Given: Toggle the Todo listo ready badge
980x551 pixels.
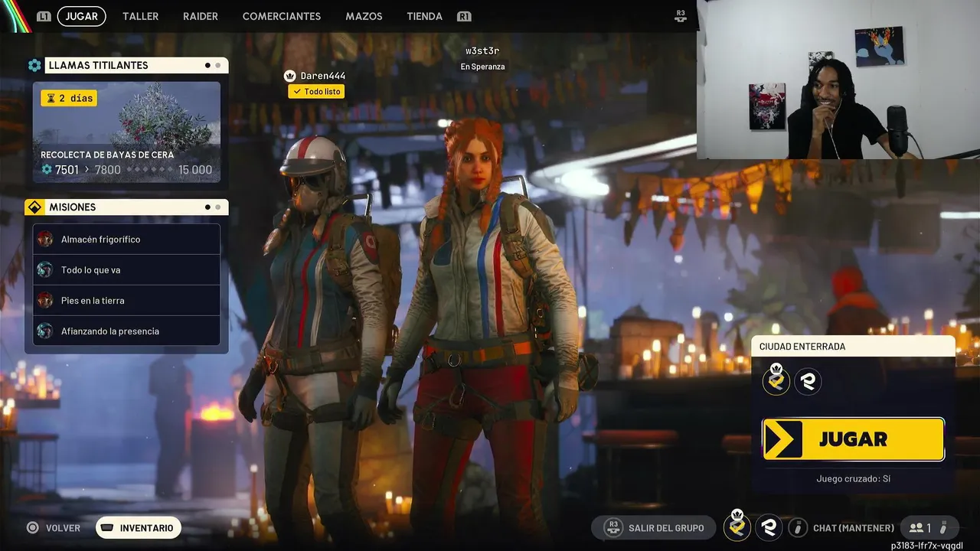Looking at the screenshot, I should click(x=316, y=92).
